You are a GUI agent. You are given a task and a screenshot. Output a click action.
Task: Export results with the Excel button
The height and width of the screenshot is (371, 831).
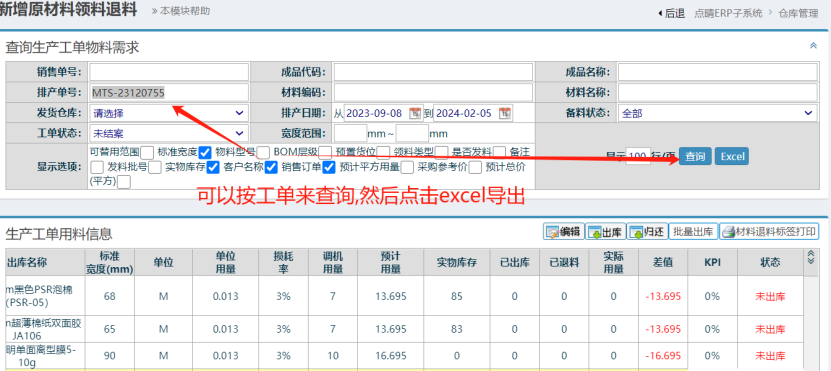[732, 156]
